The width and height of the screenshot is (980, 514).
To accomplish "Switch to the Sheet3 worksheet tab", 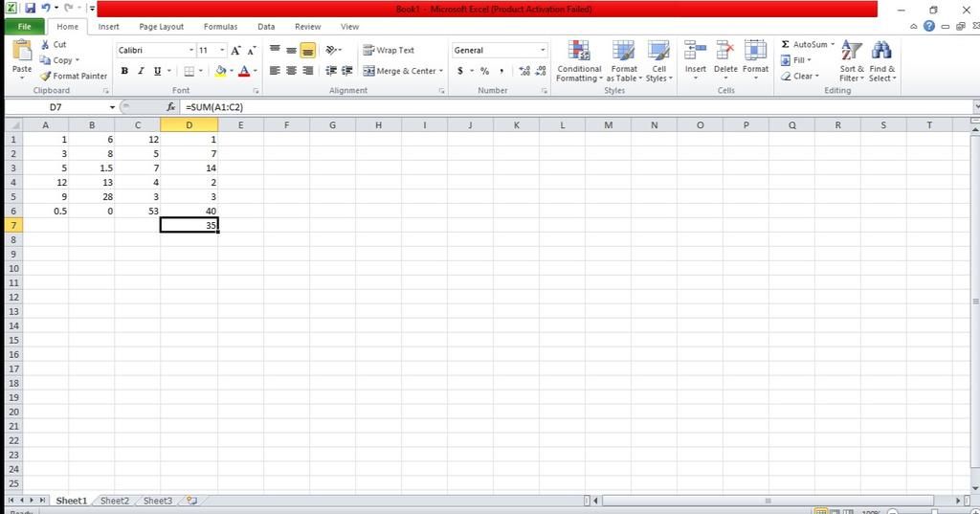I will click(158, 501).
